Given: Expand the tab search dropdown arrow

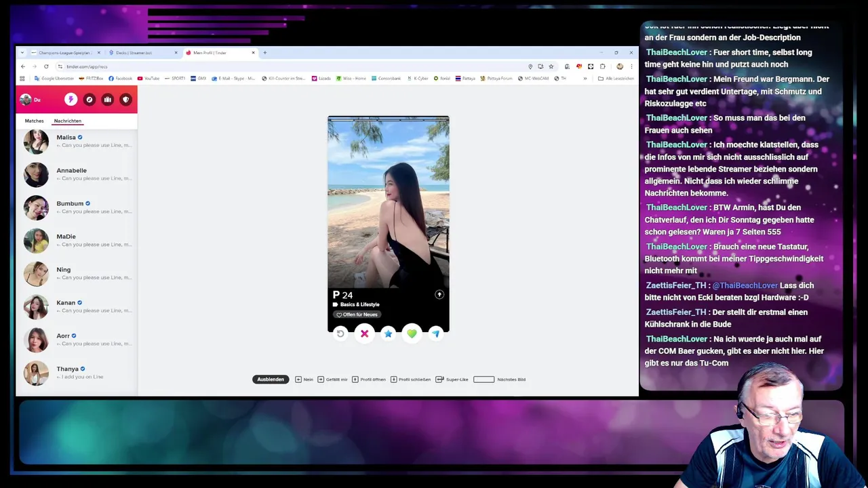Looking at the screenshot, I should [22, 53].
